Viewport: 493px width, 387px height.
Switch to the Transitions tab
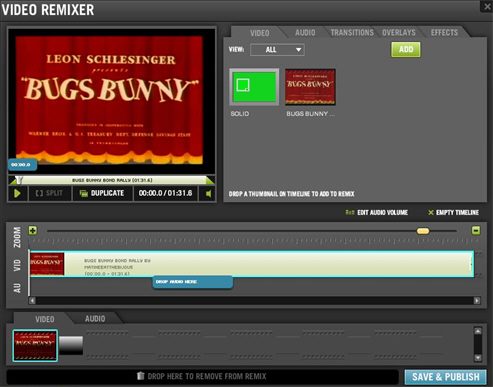(352, 33)
